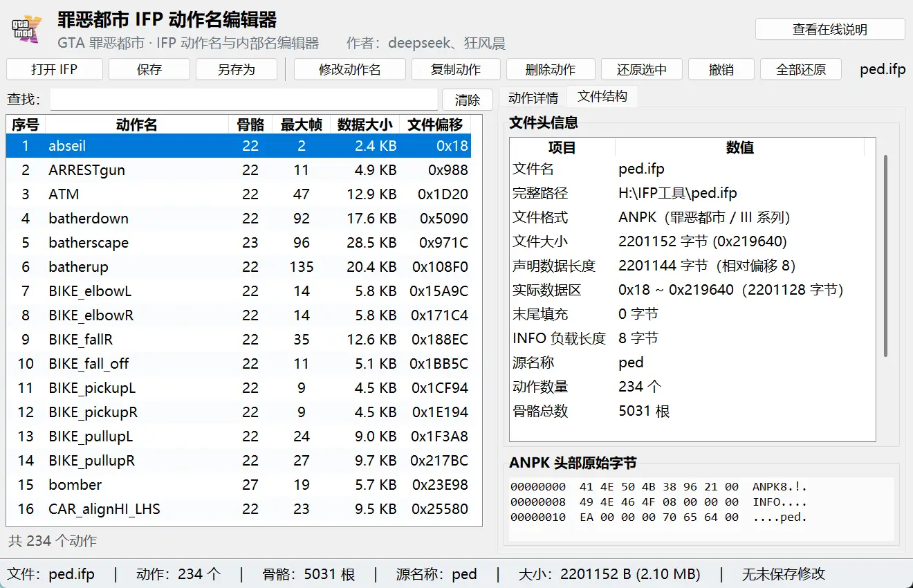Click the 项目 header in file info table
The width and height of the screenshot is (913, 588).
[562, 147]
